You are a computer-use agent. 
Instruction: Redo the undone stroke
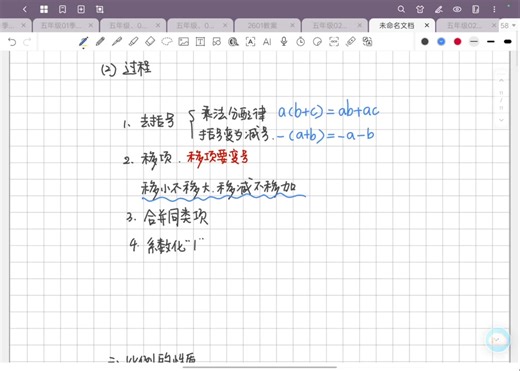click(x=27, y=42)
